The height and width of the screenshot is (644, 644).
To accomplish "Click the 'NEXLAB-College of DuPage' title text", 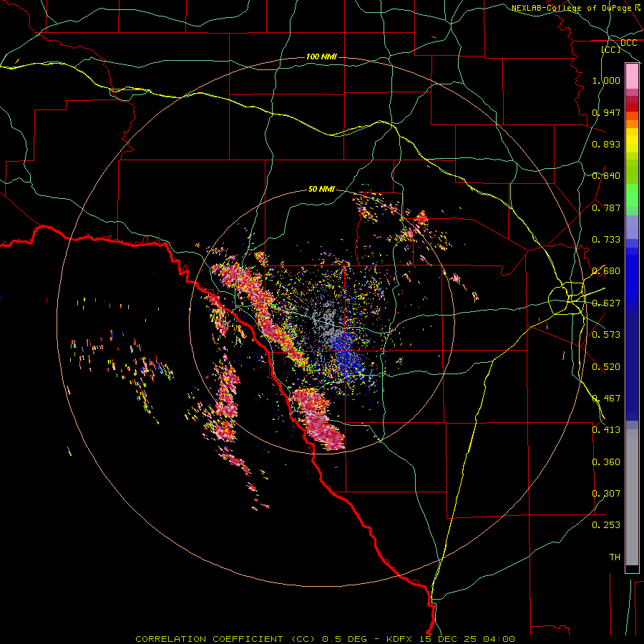I will 571,8.
